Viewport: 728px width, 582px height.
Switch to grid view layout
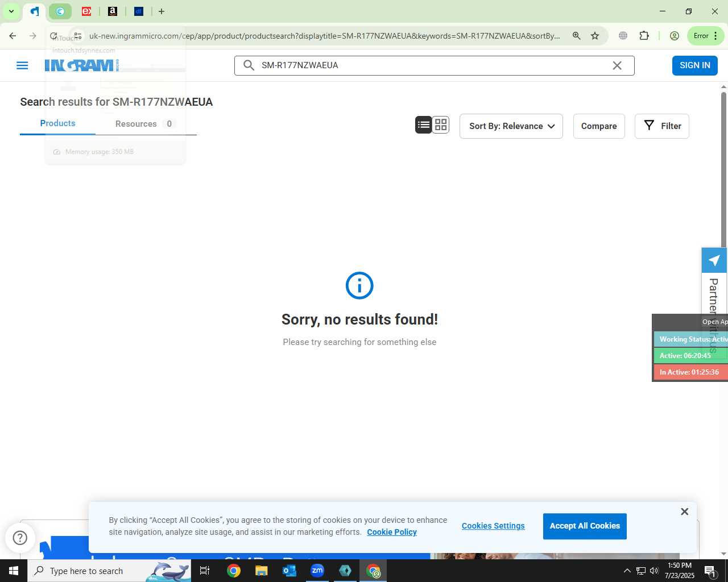[441, 125]
